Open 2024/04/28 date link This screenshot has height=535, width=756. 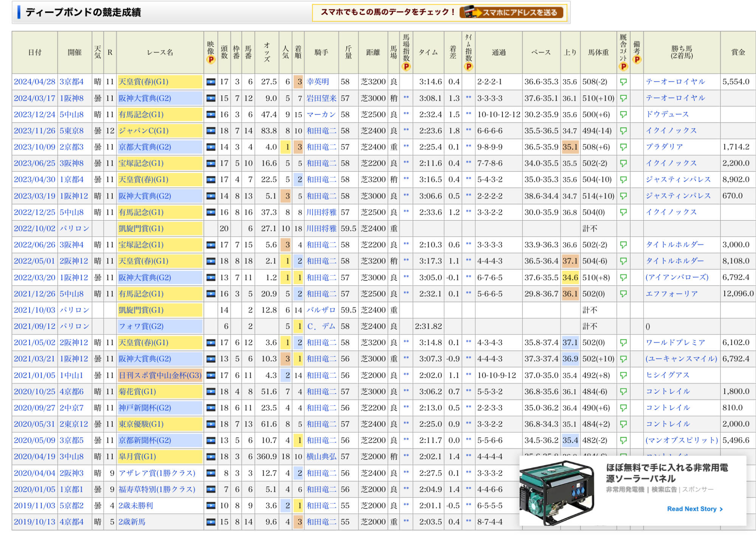click(x=34, y=82)
